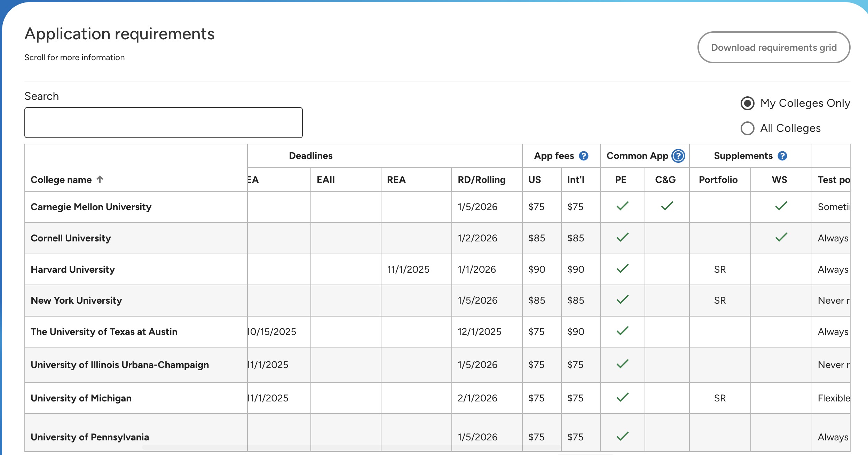Image resolution: width=868 pixels, height=455 pixels.
Task: Click Cornell University's PE checkmark
Action: click(x=623, y=237)
